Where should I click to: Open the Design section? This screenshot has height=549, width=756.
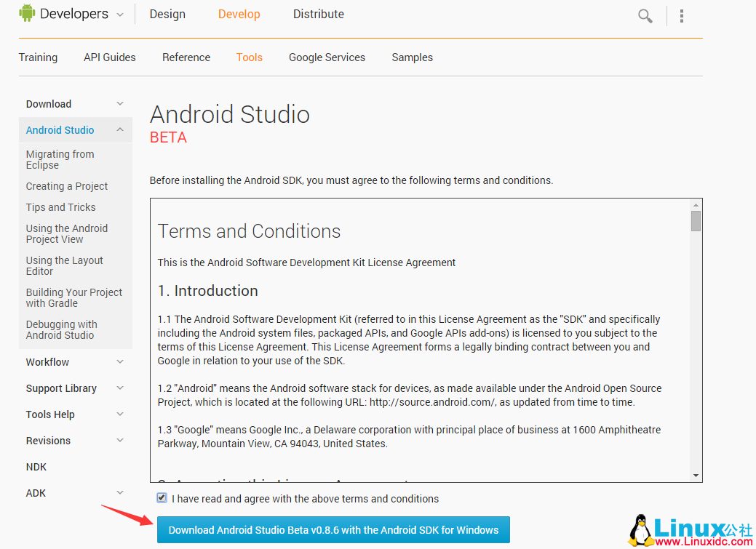(x=167, y=15)
